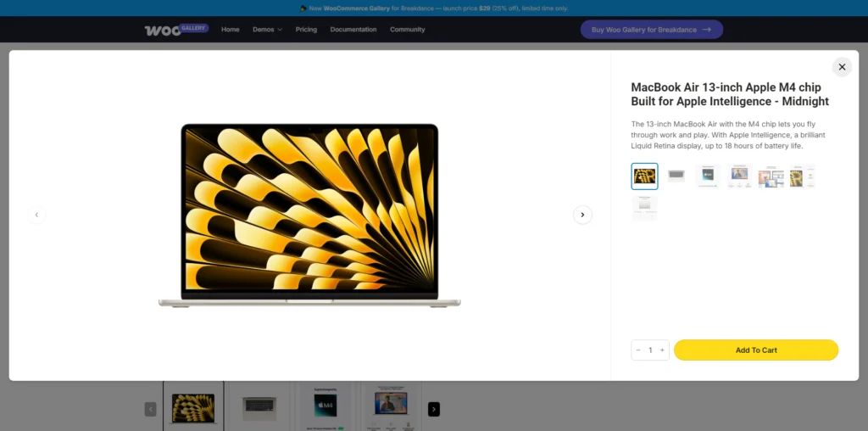Click the MacBook Air 13-inch product title
This screenshot has height=431, width=868.
(730, 94)
